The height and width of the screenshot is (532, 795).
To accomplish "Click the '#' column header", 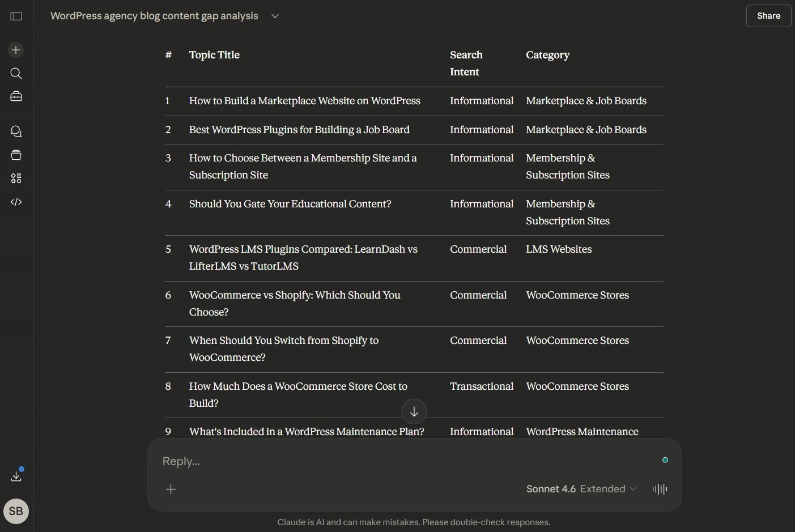I will [168, 55].
